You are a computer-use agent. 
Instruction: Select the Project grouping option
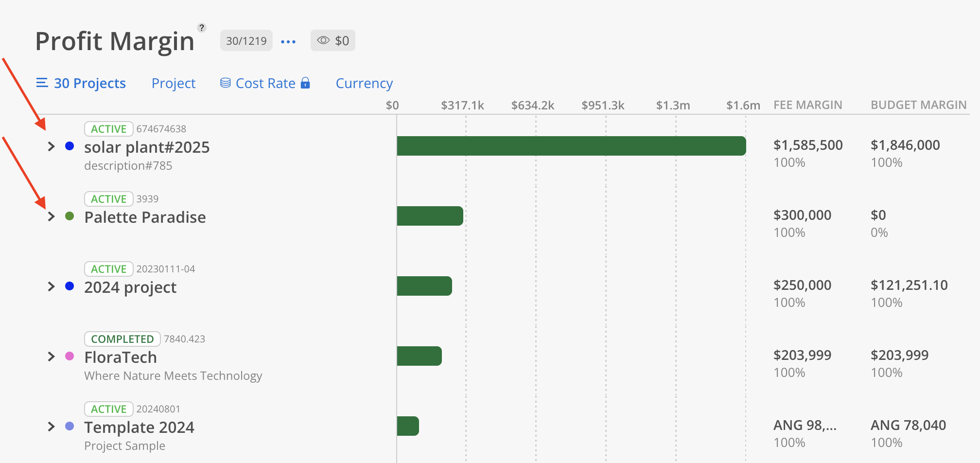(174, 83)
